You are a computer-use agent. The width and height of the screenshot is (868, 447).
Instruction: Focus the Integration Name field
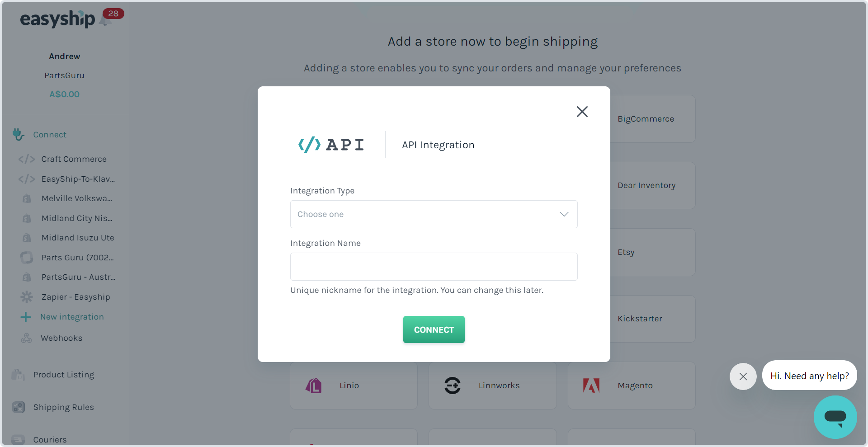coord(434,267)
